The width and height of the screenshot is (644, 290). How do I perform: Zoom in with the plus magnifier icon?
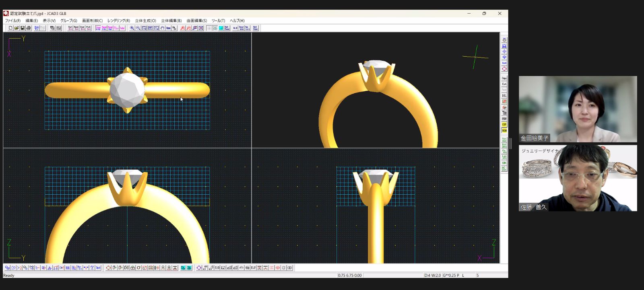tap(132, 28)
